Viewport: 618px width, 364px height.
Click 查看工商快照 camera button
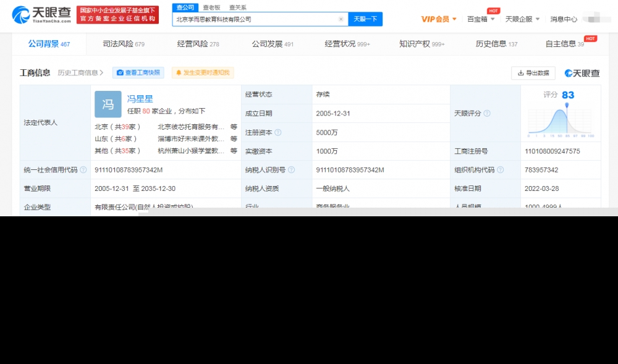(138, 72)
